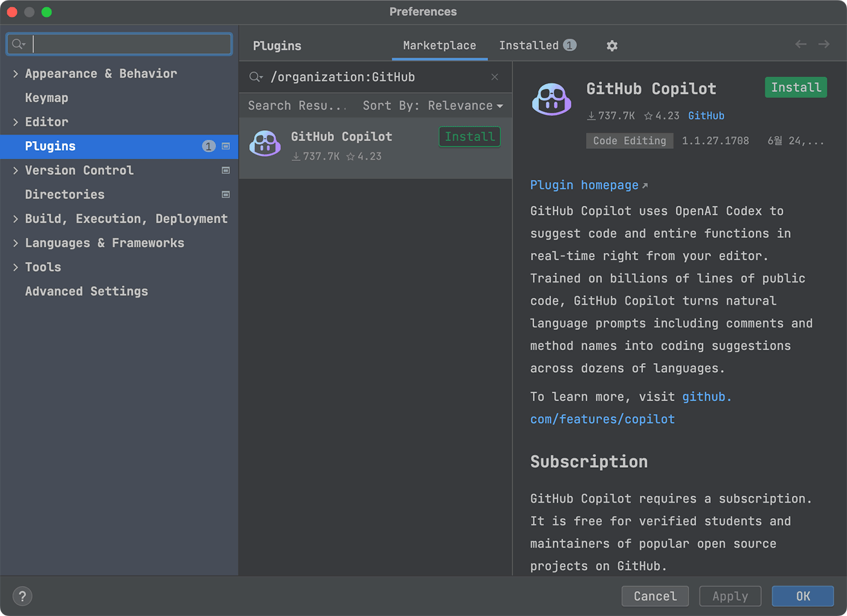Click the version 1.1.27.1708 text
This screenshot has width=847, height=616.
point(715,141)
